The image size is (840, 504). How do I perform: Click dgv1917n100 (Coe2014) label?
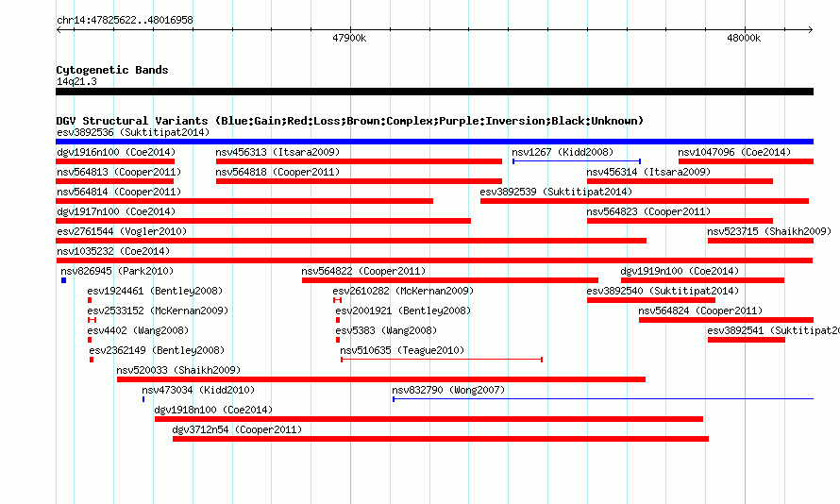(x=116, y=211)
